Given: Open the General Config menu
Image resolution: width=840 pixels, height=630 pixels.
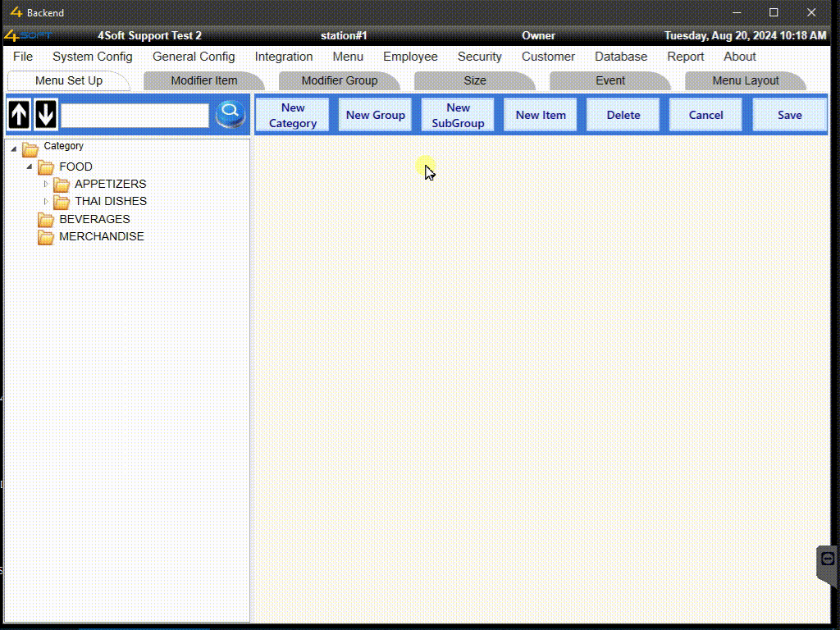Looking at the screenshot, I should coord(194,57).
